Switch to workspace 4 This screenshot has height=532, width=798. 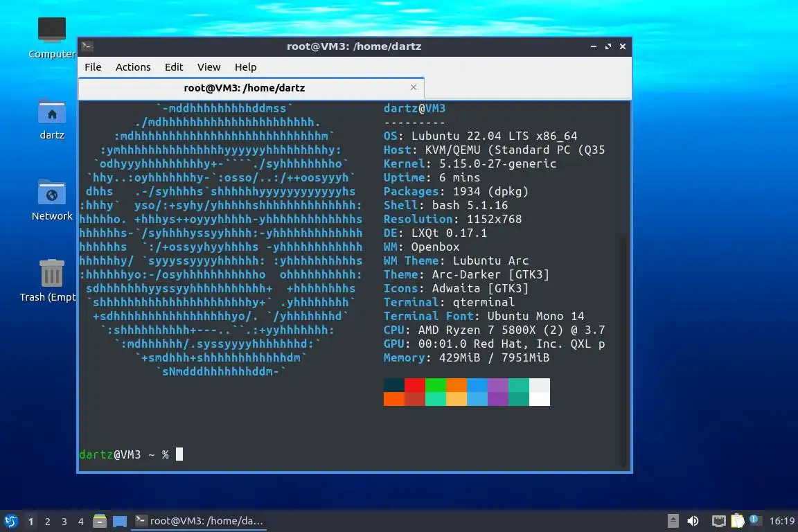[x=81, y=522]
